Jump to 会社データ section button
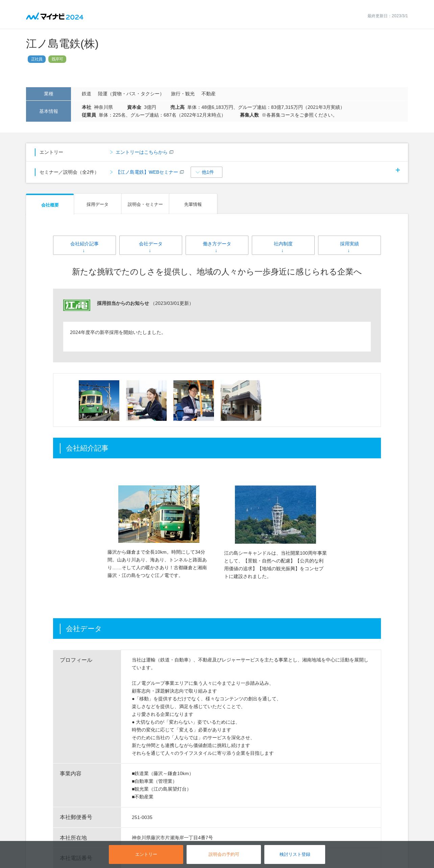 point(151,245)
